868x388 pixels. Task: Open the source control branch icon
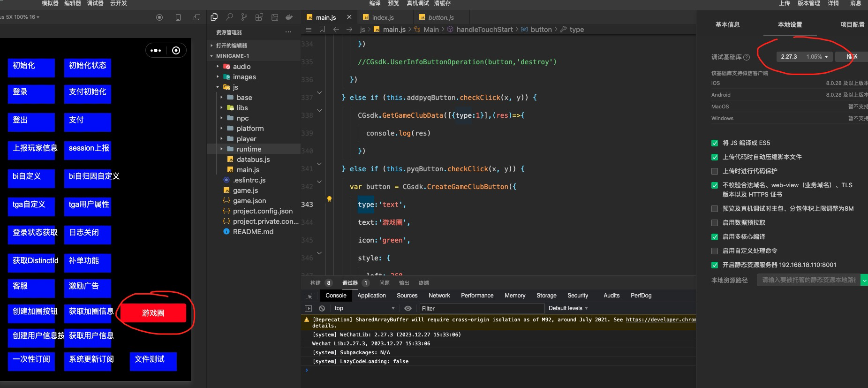tap(244, 17)
